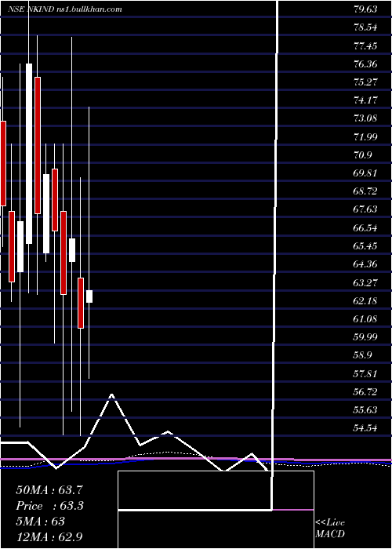Click the 50MA : 63.7 readout
The height and width of the screenshot is (549, 392).
click(x=49, y=490)
